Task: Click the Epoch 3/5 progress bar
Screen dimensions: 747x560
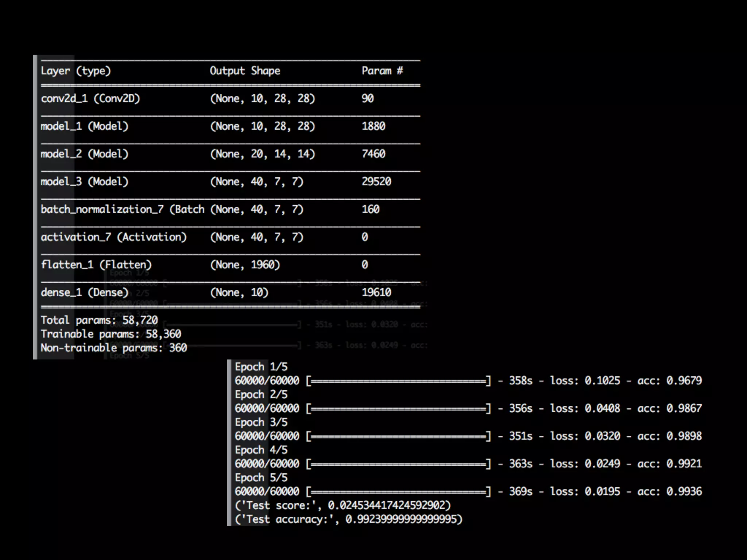Action: coord(398,436)
